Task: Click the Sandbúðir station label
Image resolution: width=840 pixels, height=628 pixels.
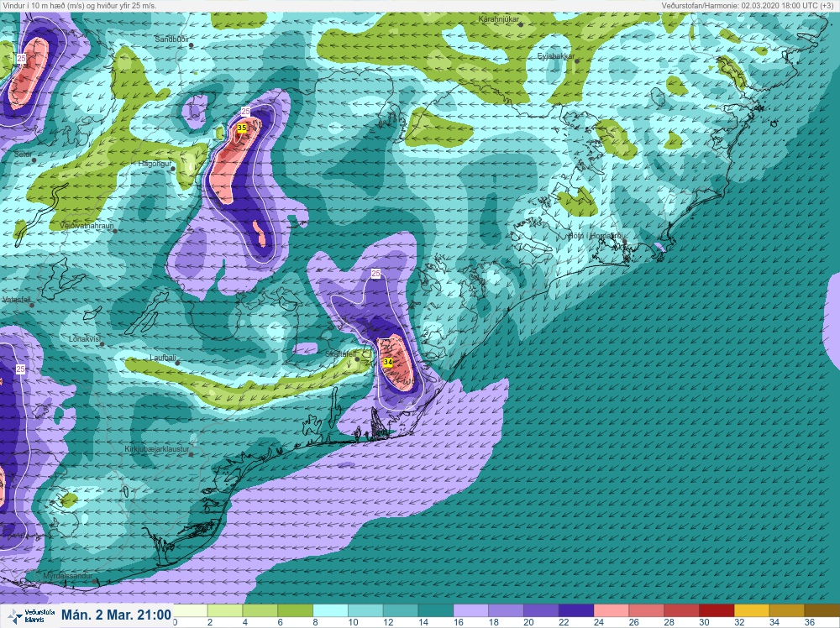Action: pyautogui.click(x=172, y=39)
